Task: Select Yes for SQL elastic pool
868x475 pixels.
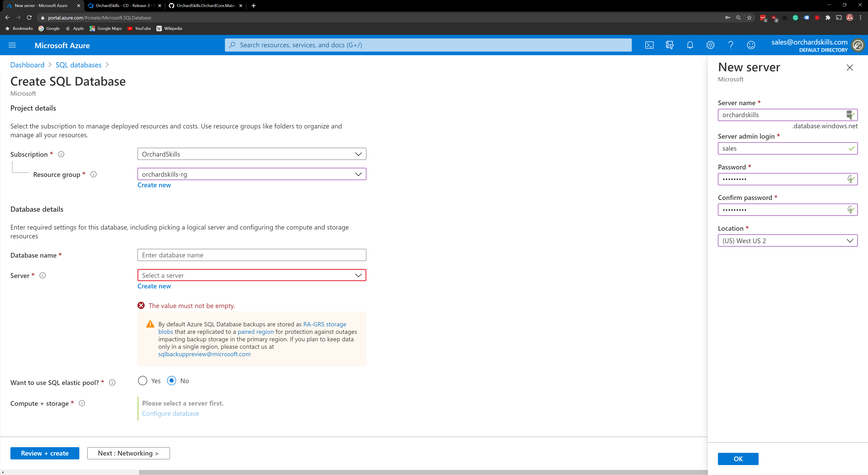Action: [143, 381]
